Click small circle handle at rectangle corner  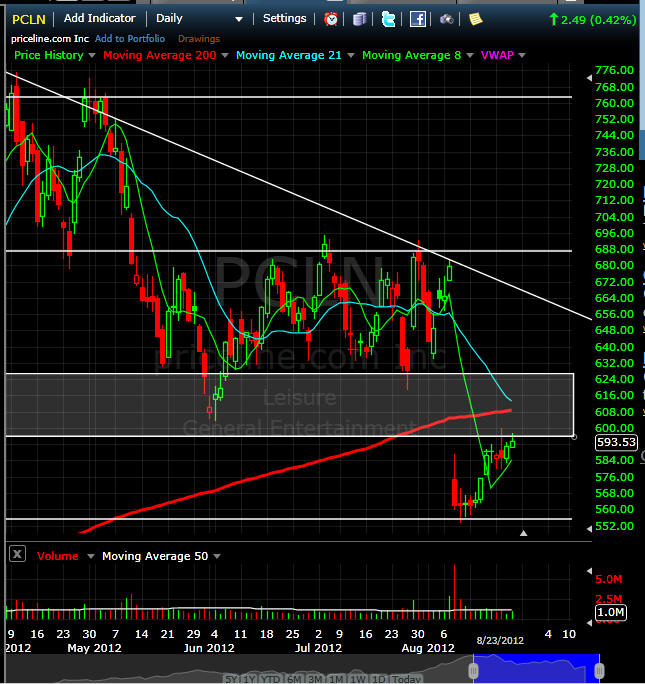pos(574,437)
